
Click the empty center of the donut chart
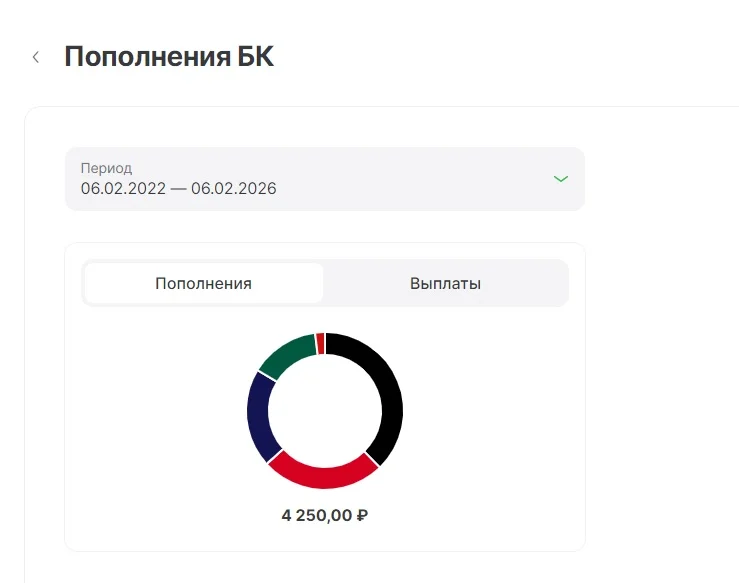(325, 411)
